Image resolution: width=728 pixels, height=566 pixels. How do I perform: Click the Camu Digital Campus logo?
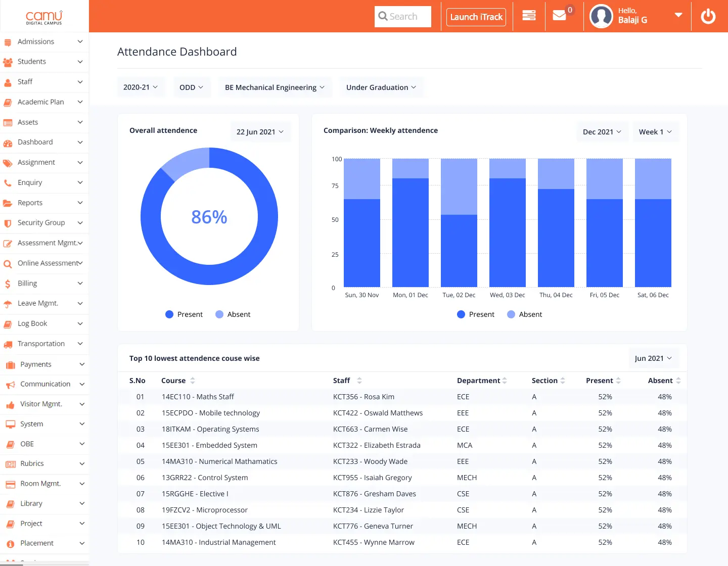click(44, 17)
